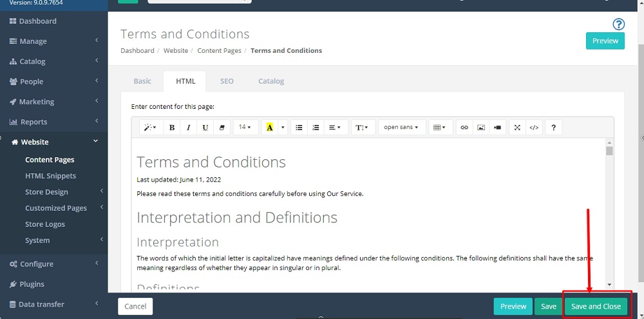Cancel editing the page
The image size is (644, 319).
[x=135, y=306]
